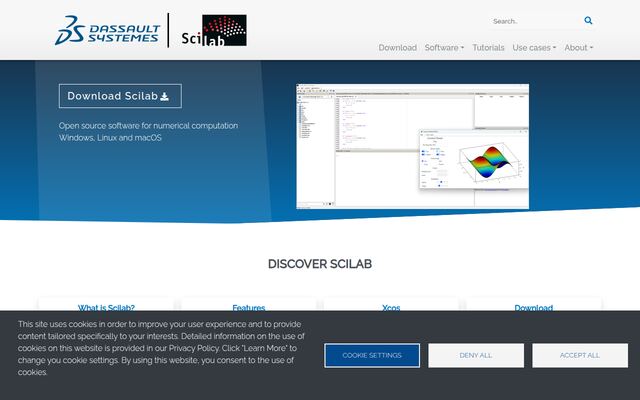Open the Download card link
Image resolution: width=640 pixels, height=400 pixels.
[533, 308]
